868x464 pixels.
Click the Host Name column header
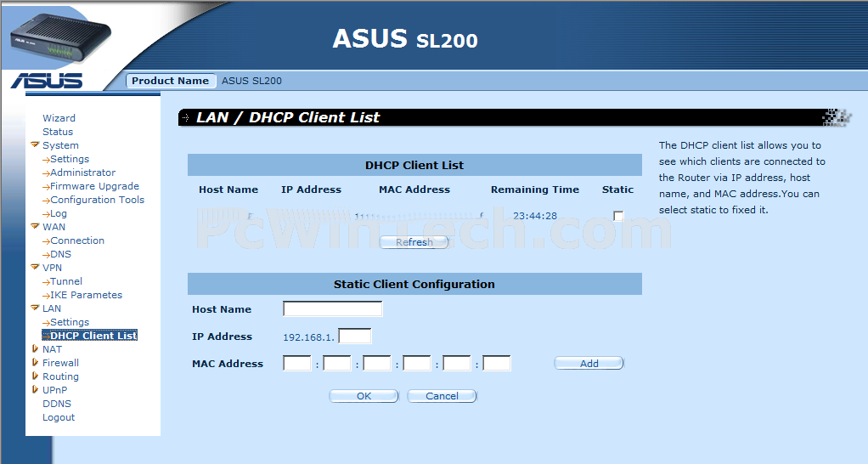tap(228, 190)
